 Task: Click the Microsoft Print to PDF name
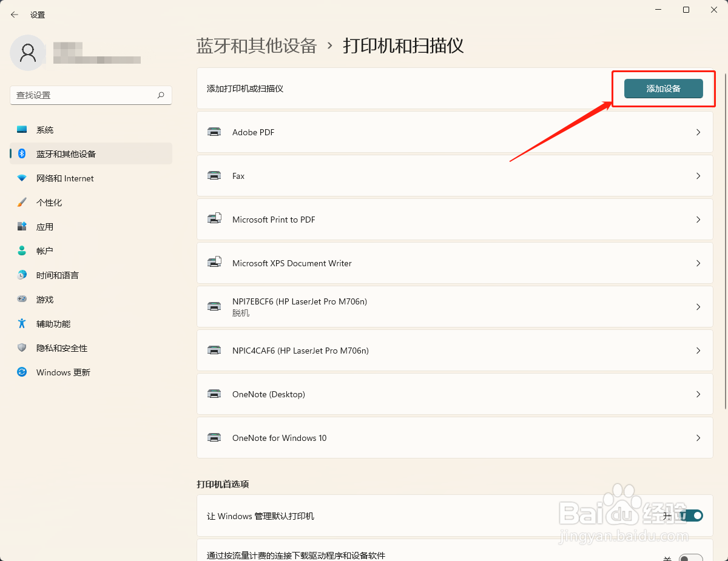[274, 220]
